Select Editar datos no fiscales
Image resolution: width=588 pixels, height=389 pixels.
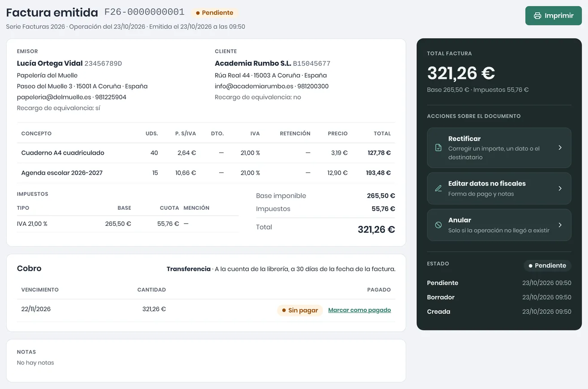(499, 188)
